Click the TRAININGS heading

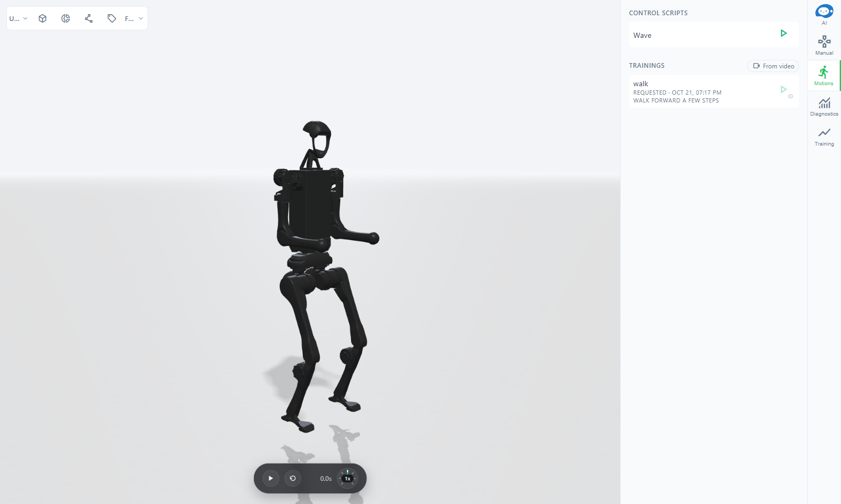[647, 66]
